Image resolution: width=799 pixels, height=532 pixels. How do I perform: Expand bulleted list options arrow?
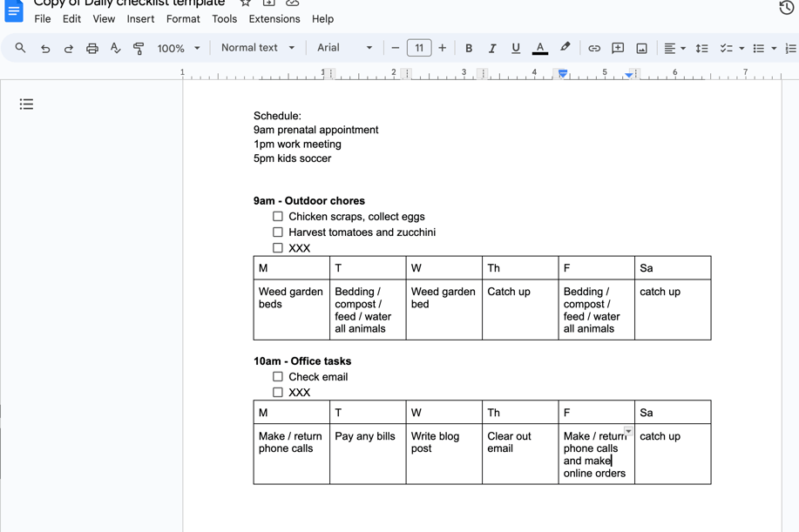click(774, 49)
